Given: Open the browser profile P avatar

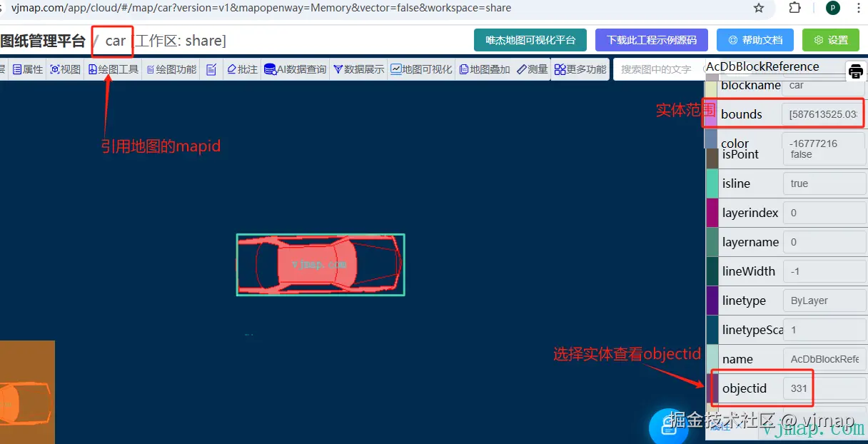Looking at the screenshot, I should coord(832,8).
